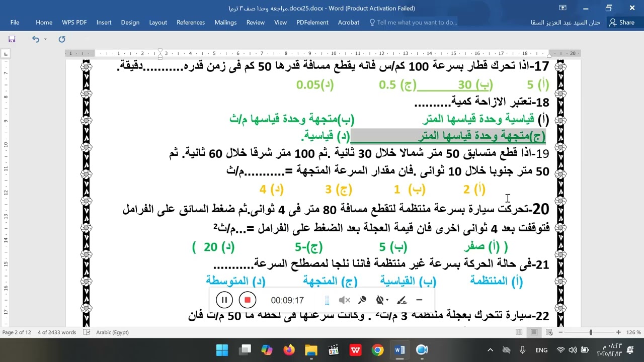Save the document using the floppy icon

[12, 39]
